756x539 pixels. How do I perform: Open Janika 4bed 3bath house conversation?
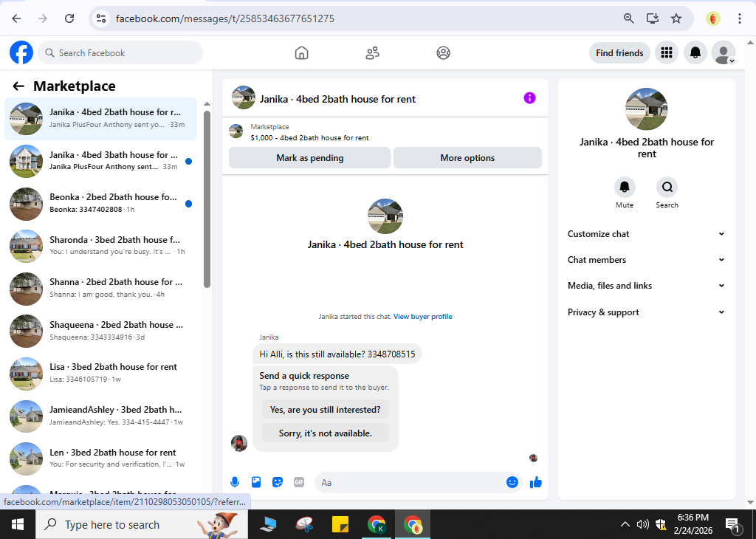point(100,161)
